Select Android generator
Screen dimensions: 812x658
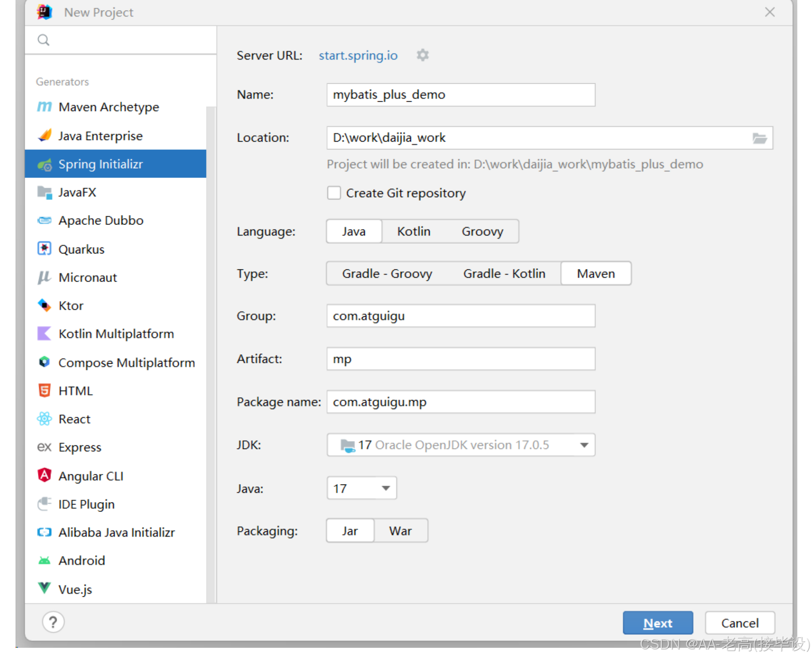pos(115,560)
